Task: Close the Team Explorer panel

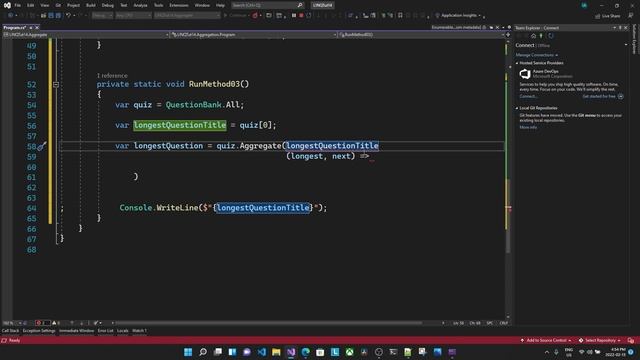Action: pos(626,28)
